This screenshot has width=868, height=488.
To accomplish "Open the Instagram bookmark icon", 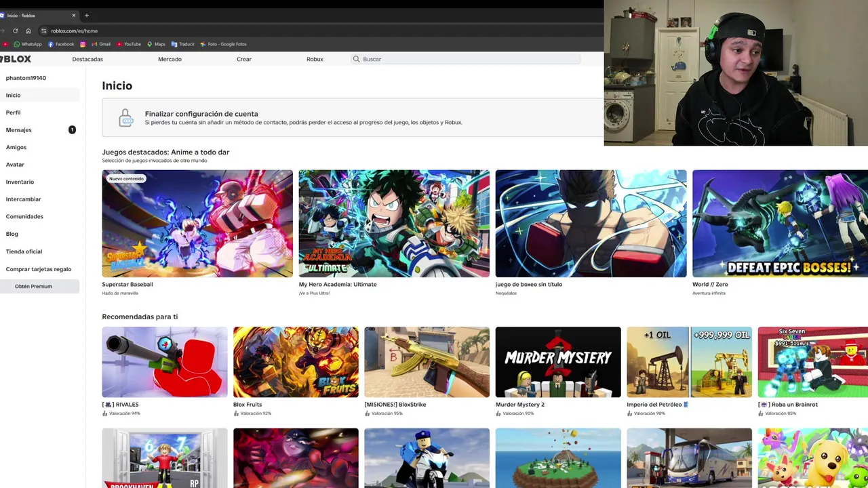I will 83,44.
